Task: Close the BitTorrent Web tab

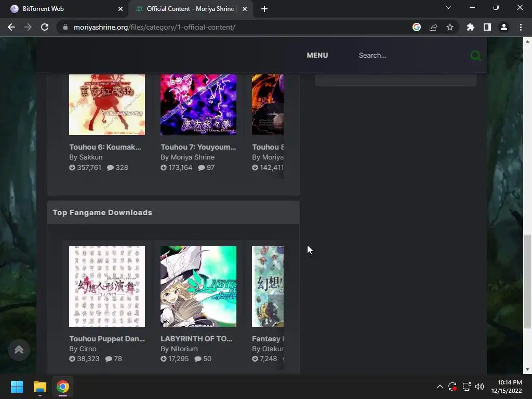Action: [120, 9]
